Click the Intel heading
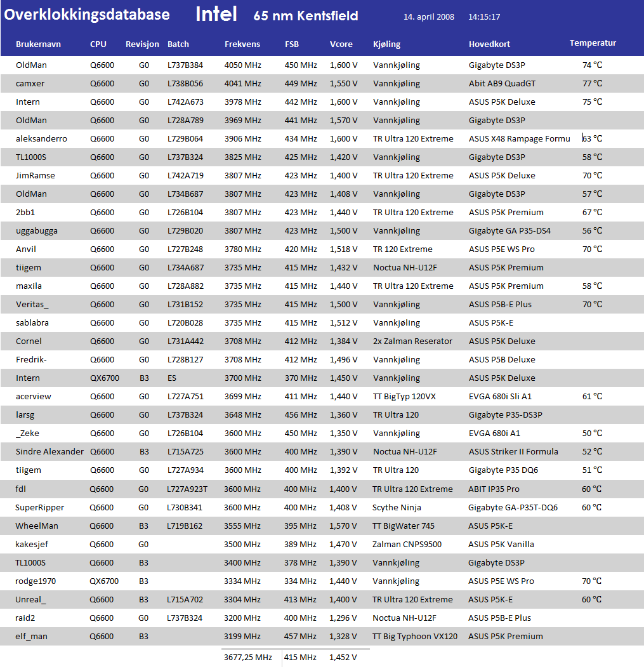The height and width of the screenshot is (669, 644). (x=216, y=14)
